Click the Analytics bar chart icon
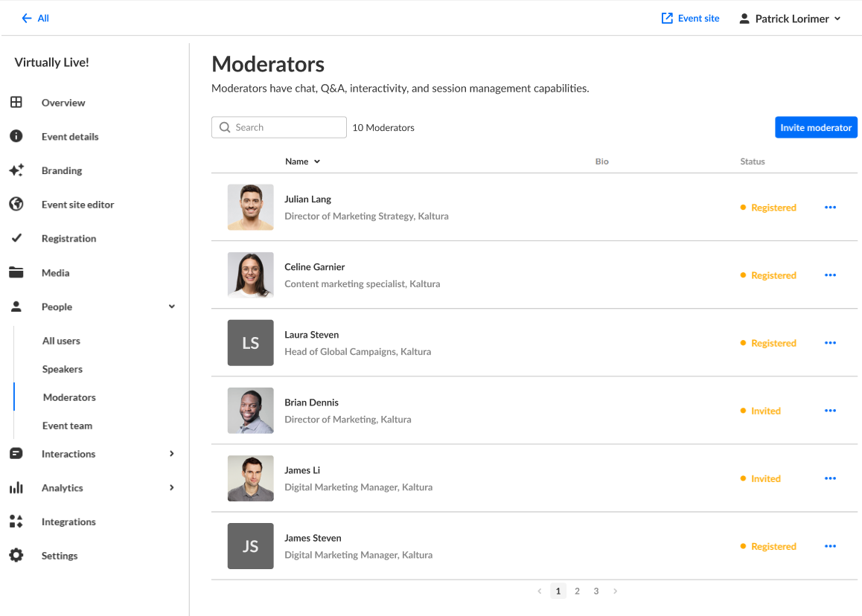Viewport: 862px width, 616px height. [x=16, y=488]
